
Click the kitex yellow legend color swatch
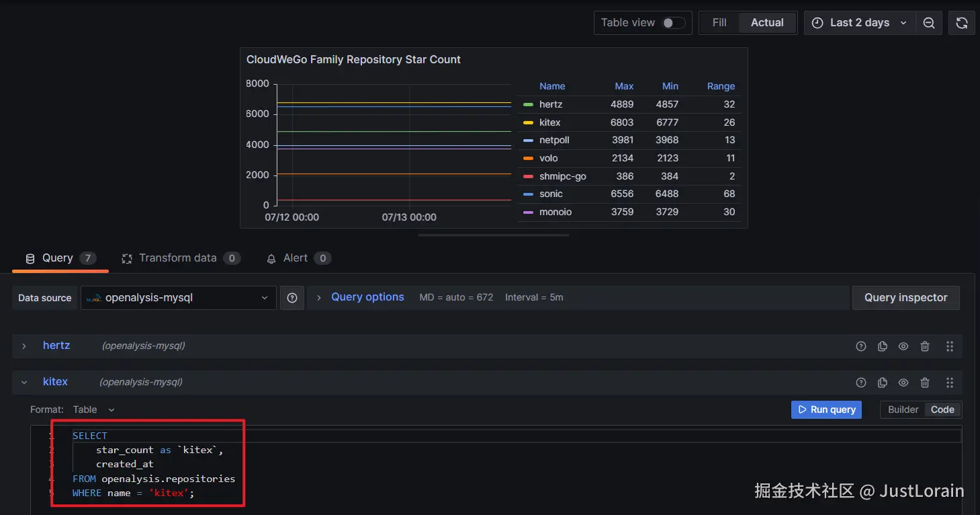pos(528,123)
